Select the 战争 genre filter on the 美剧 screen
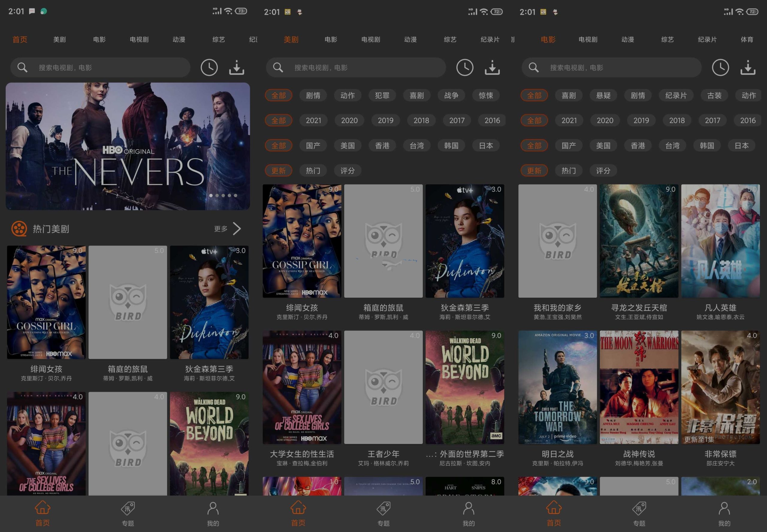 [451, 95]
